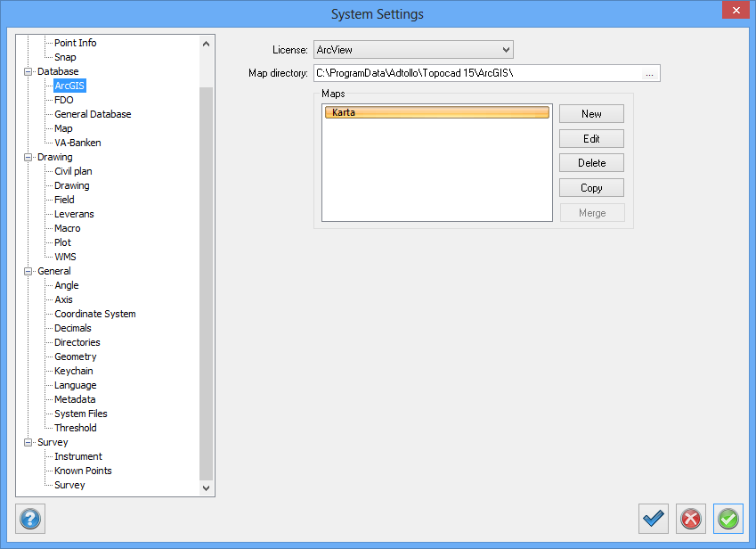Open the License dropdown
Viewport: 756px width, 549px height.
(x=413, y=50)
